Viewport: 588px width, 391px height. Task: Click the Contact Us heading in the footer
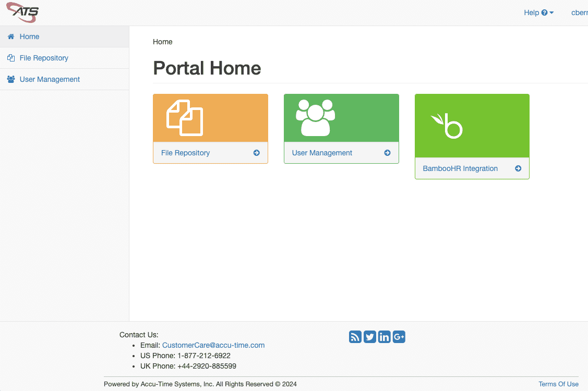click(139, 335)
